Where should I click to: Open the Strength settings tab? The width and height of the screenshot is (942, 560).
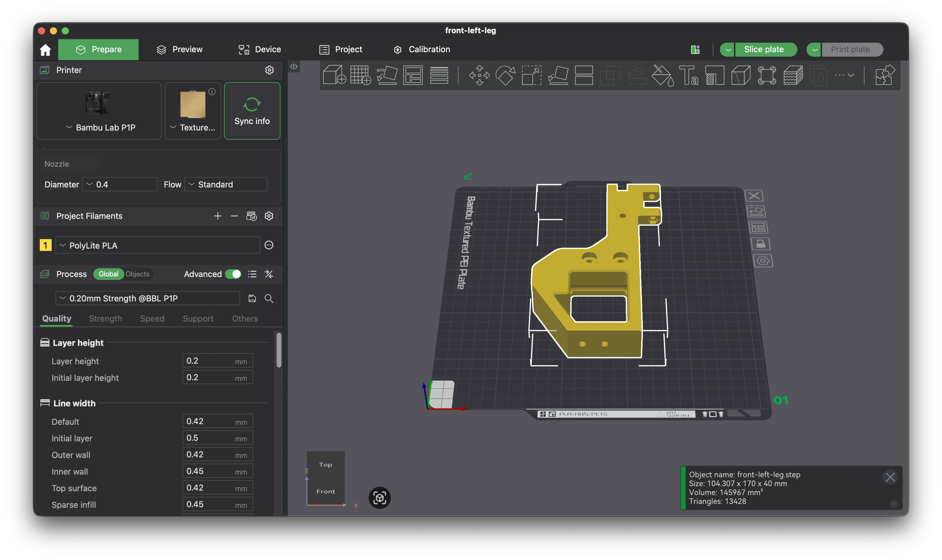point(105,319)
